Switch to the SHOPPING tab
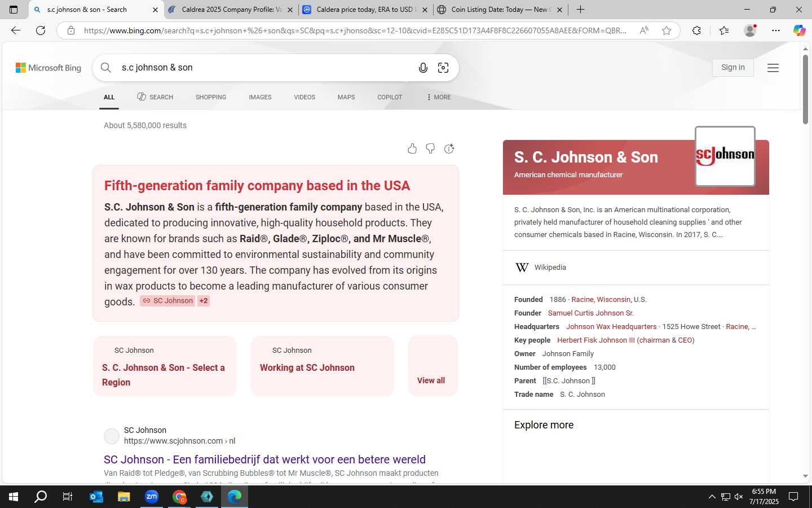Viewport: 812px width, 508px height. 211,97
